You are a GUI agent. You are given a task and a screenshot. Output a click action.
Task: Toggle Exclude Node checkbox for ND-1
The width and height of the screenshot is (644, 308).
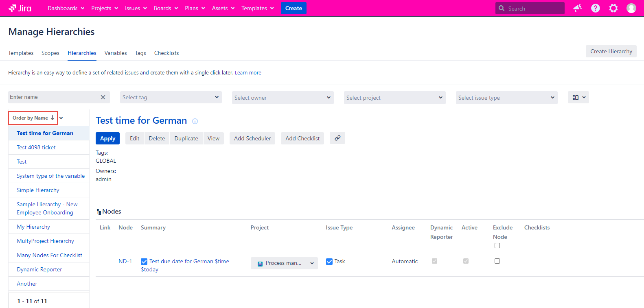497,261
